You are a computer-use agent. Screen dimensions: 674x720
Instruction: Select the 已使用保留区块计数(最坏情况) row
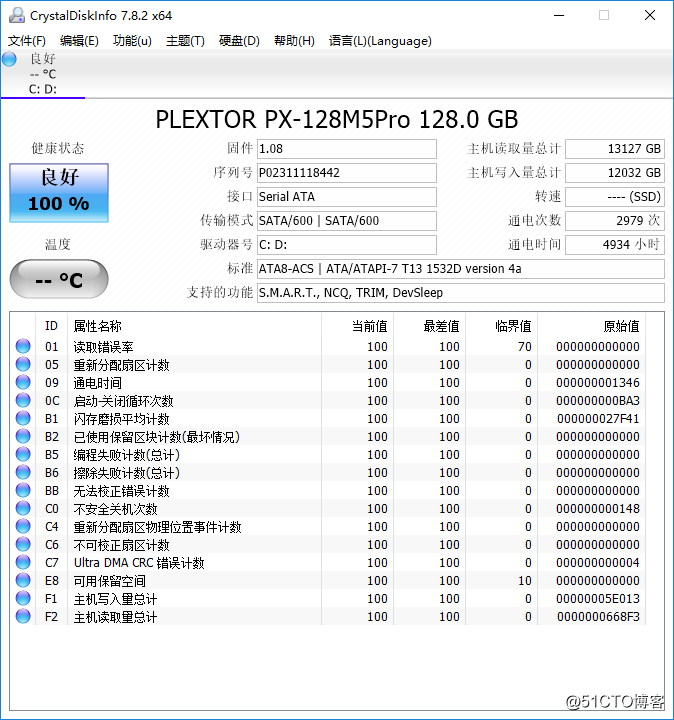coord(328,436)
